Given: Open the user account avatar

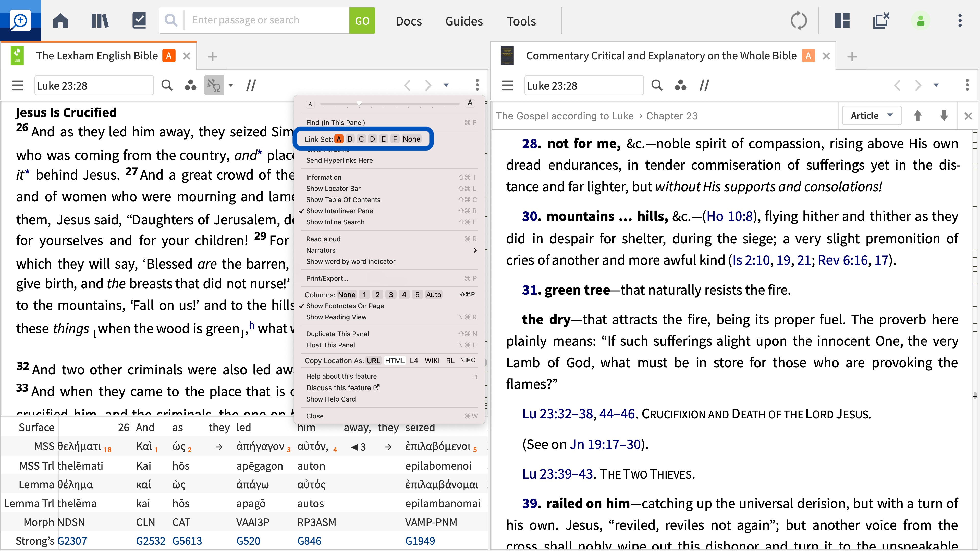Looking at the screenshot, I should pos(920,20).
